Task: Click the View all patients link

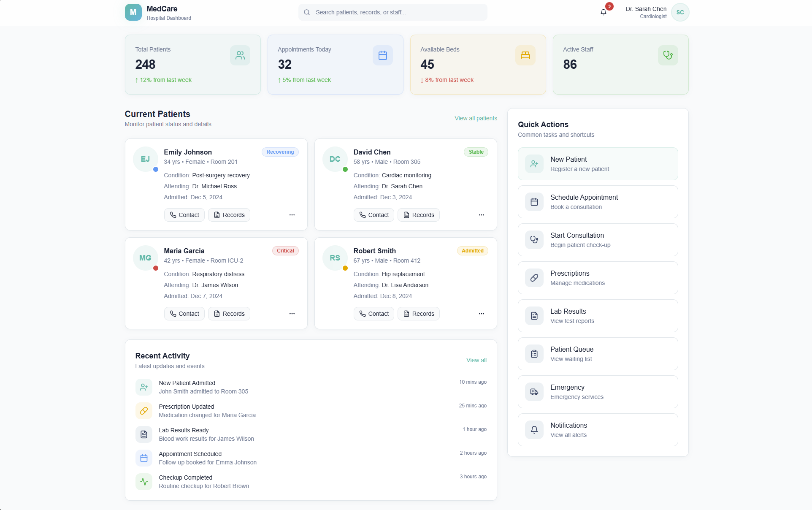Action: 476,118
